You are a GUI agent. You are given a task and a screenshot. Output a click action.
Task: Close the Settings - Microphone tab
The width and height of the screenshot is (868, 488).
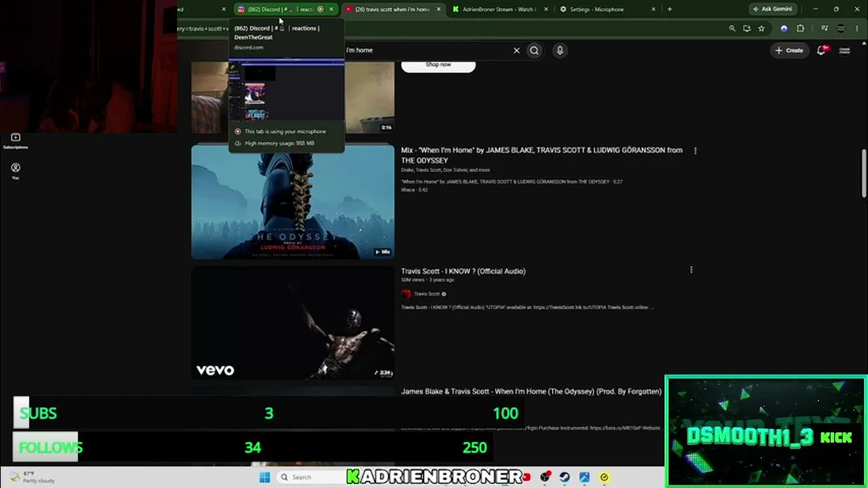coord(653,9)
